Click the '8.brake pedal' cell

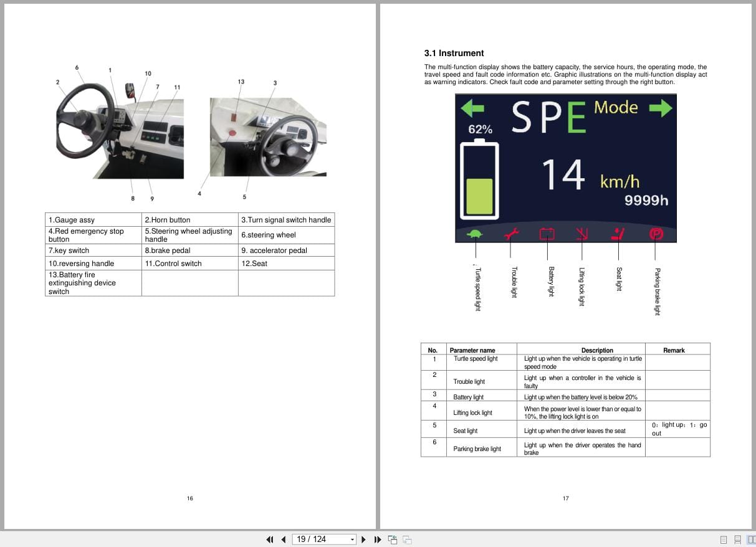point(190,250)
